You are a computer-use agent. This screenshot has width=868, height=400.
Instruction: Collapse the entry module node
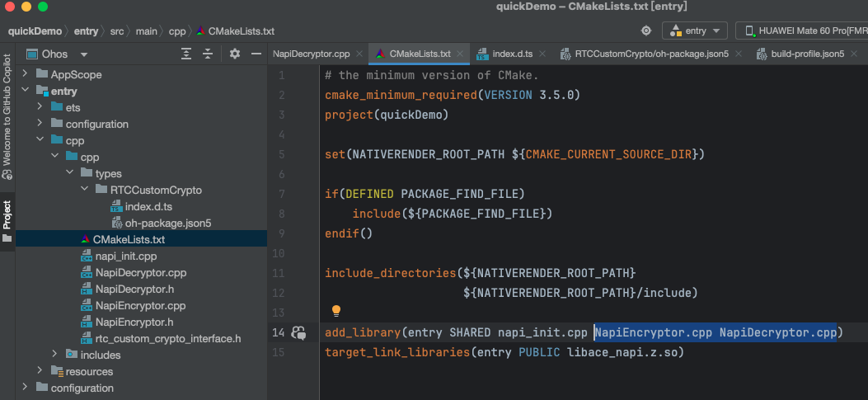[x=25, y=90]
